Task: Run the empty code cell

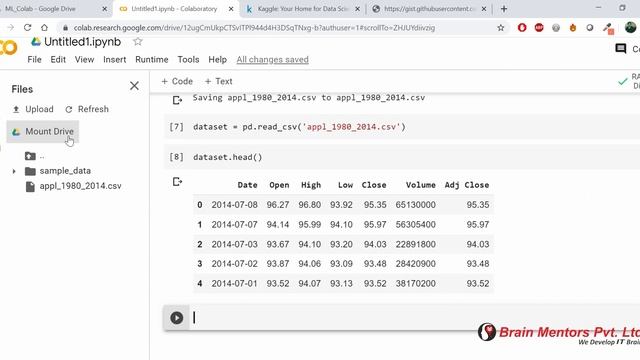Action: [177, 318]
